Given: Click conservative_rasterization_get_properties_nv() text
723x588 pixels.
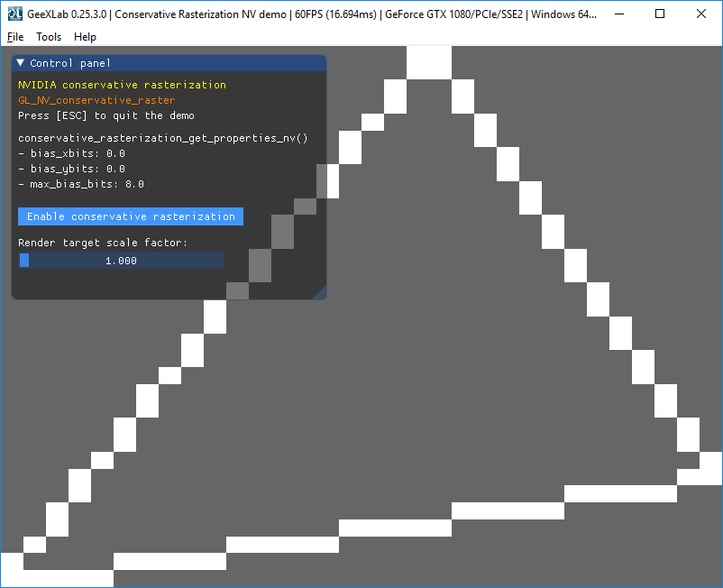Looking at the screenshot, I should tap(163, 138).
